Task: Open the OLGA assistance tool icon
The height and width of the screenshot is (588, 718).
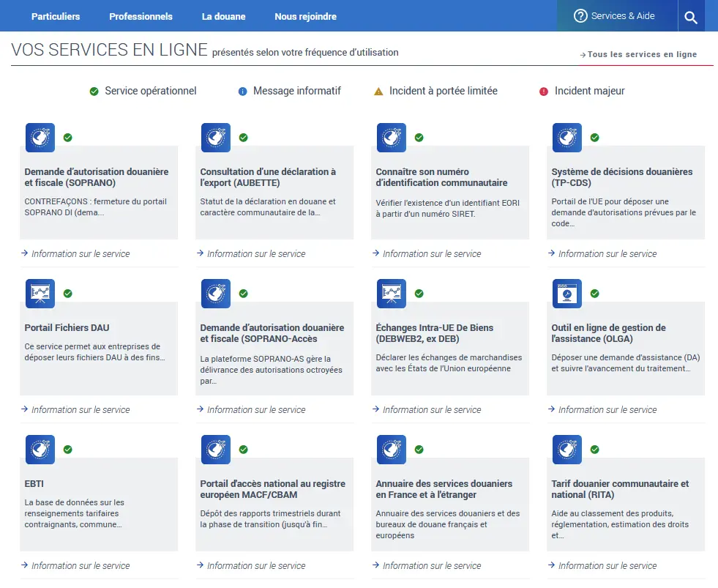Action: (x=566, y=294)
